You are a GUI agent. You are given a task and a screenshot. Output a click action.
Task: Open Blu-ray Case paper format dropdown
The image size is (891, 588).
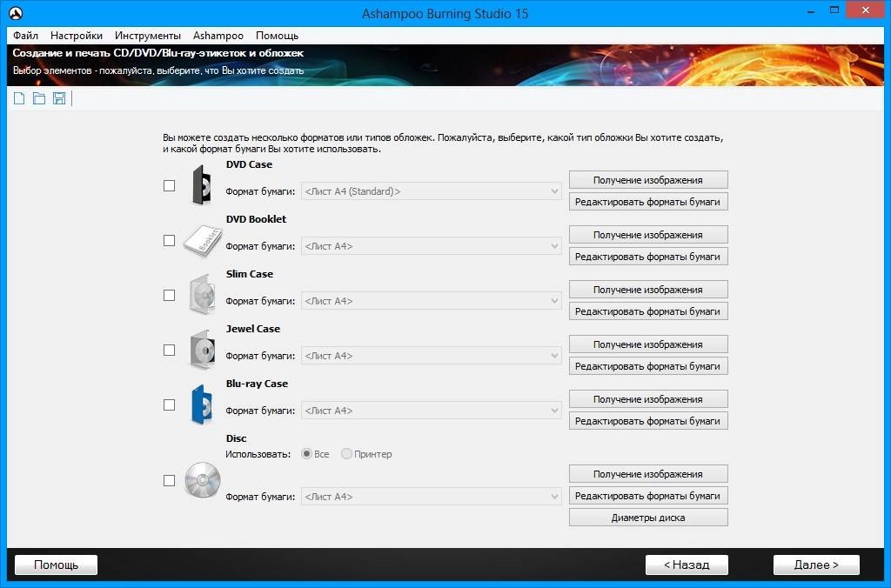coord(432,411)
